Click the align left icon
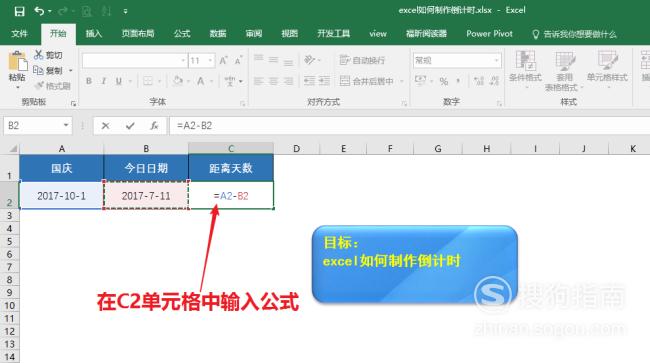This screenshot has width=650, height=363. (259, 81)
